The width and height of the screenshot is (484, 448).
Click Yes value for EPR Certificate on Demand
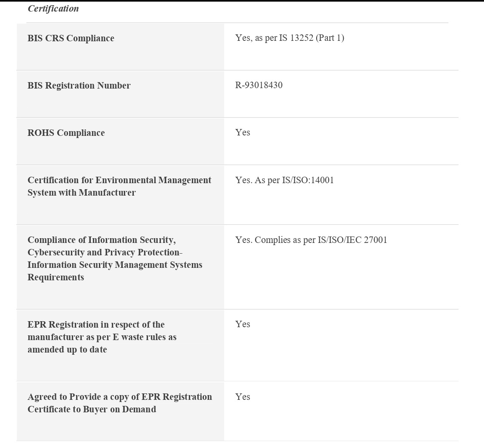(x=243, y=397)
